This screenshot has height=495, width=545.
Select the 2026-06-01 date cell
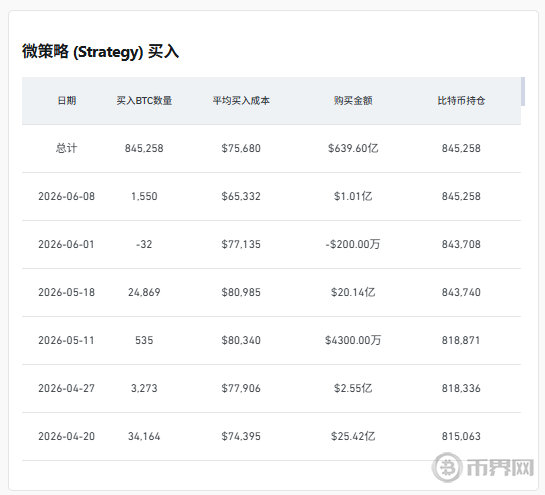click(66, 244)
